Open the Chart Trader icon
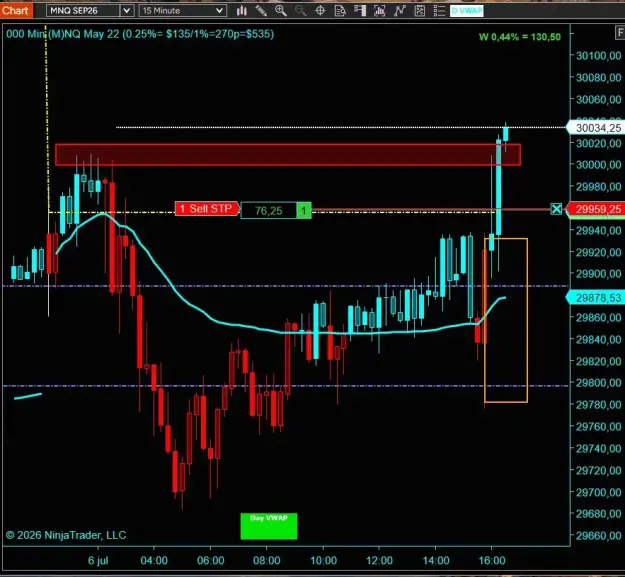 pyautogui.click(x=360, y=11)
